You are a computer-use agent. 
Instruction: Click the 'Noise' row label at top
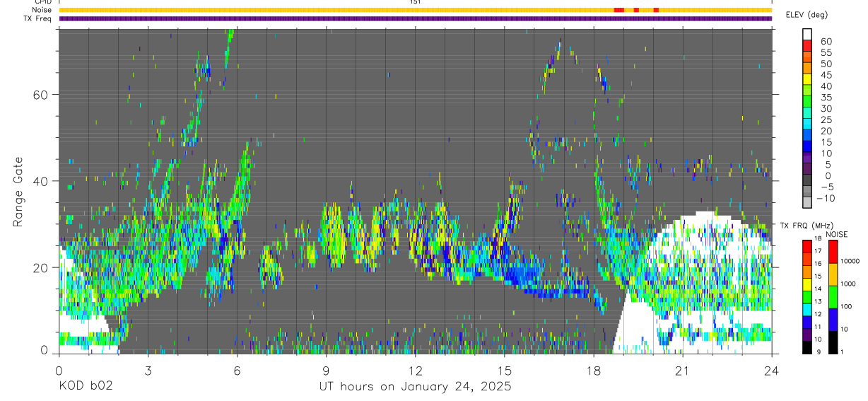click(42, 10)
